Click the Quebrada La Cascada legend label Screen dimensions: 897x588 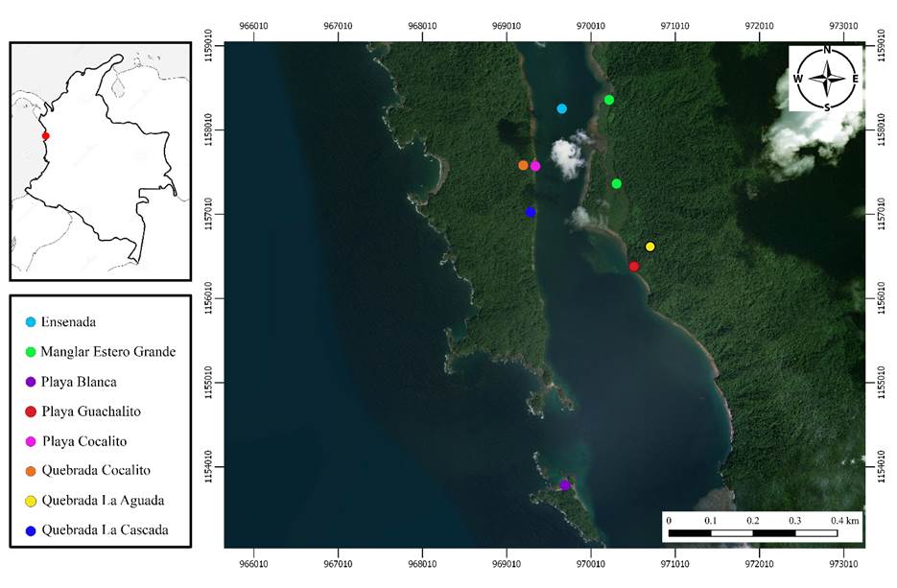104,530
